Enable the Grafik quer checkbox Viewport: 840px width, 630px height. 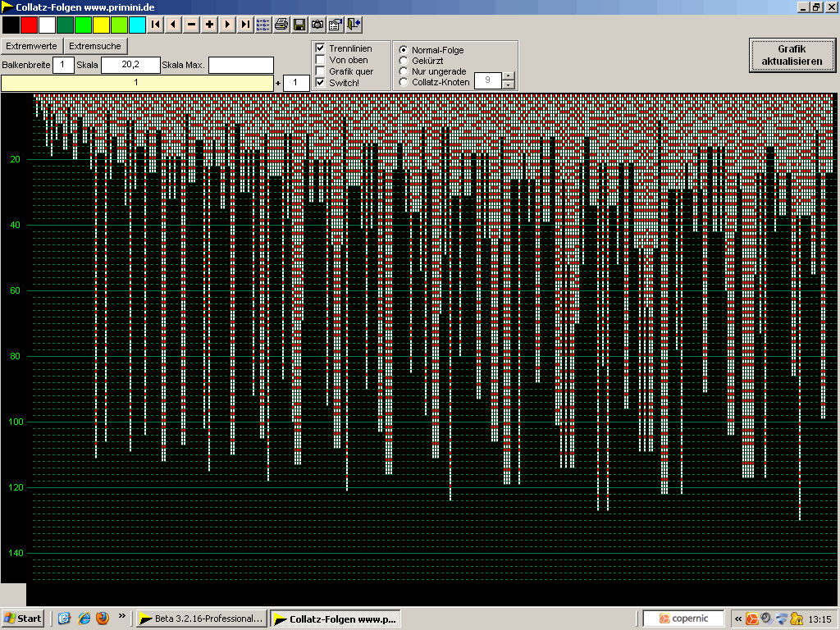point(321,71)
